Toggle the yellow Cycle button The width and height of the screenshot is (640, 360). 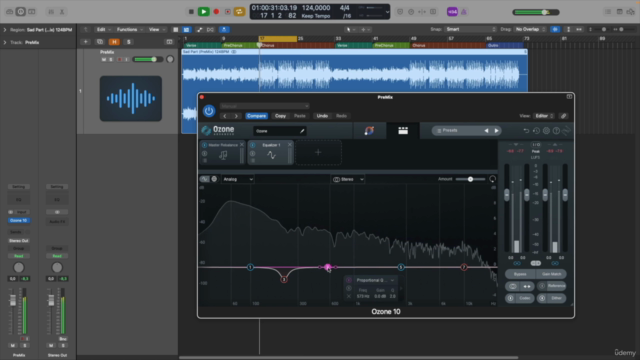point(240,12)
